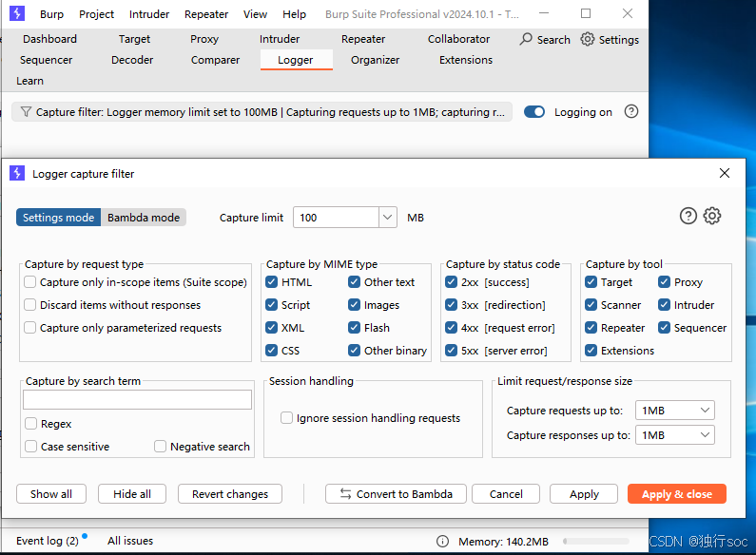Open help icon in Logger capture filter dialog
The image size is (756, 555).
688,216
